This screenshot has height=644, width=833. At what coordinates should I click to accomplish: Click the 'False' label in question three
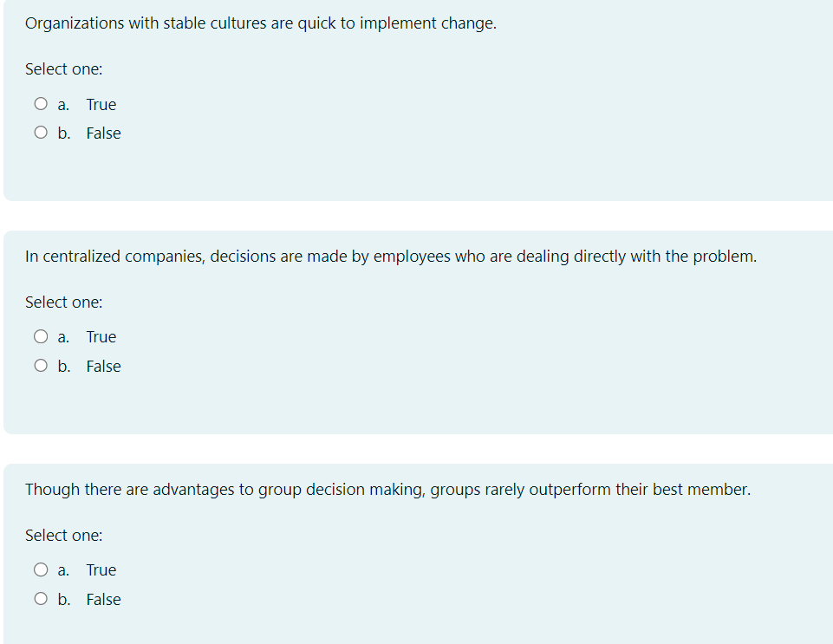click(x=103, y=598)
